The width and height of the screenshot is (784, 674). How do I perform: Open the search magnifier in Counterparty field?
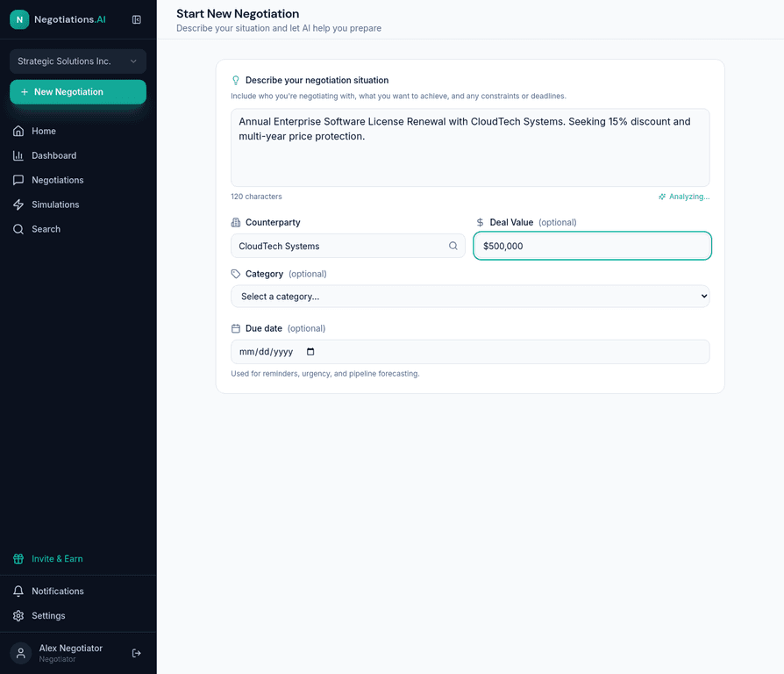click(453, 246)
